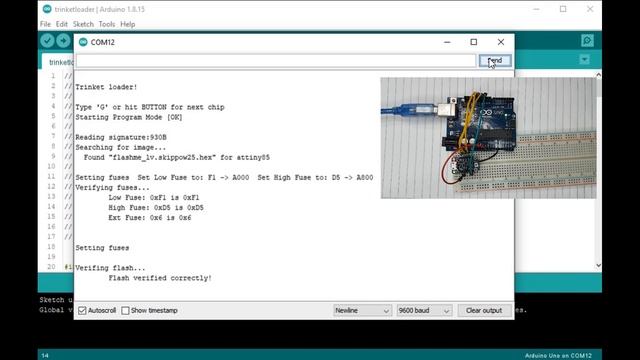640x360 pixels.
Task: Click the 'Verifing flash...' line
Action: point(110,268)
